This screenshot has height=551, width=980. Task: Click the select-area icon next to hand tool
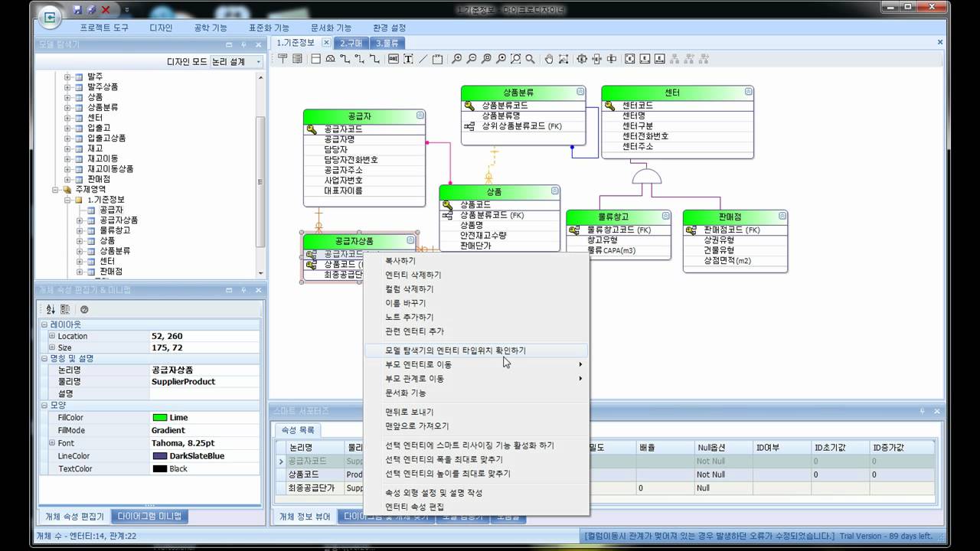pyautogui.click(x=563, y=59)
